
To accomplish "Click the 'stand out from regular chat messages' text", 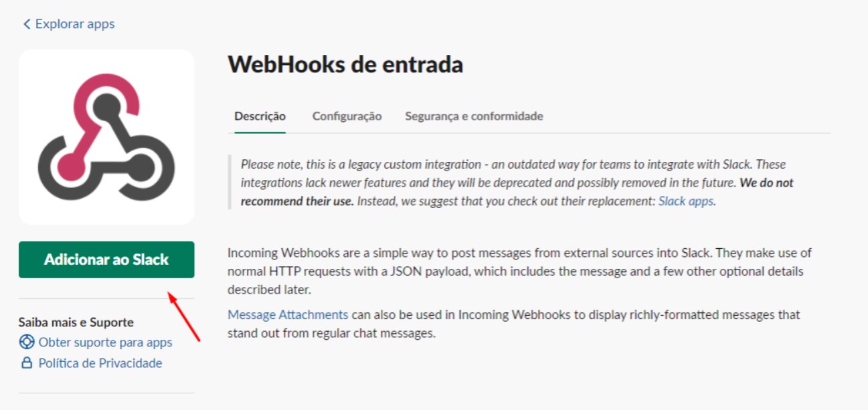I will point(331,333).
